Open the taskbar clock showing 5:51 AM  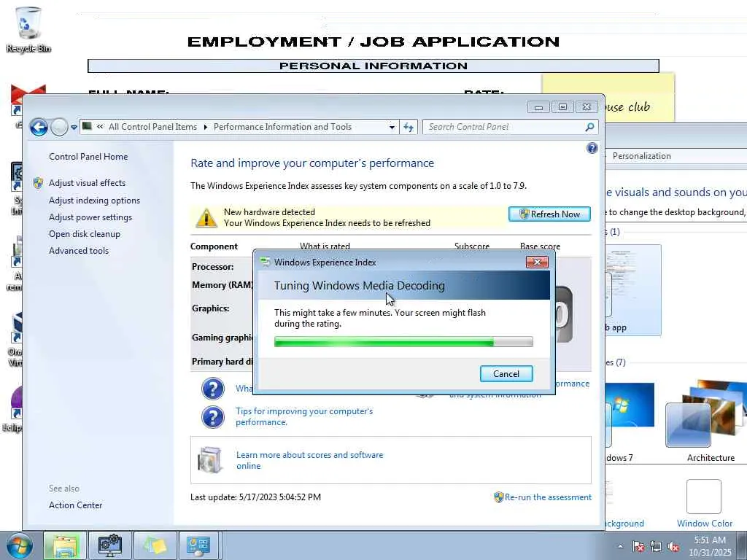pyautogui.click(x=710, y=546)
